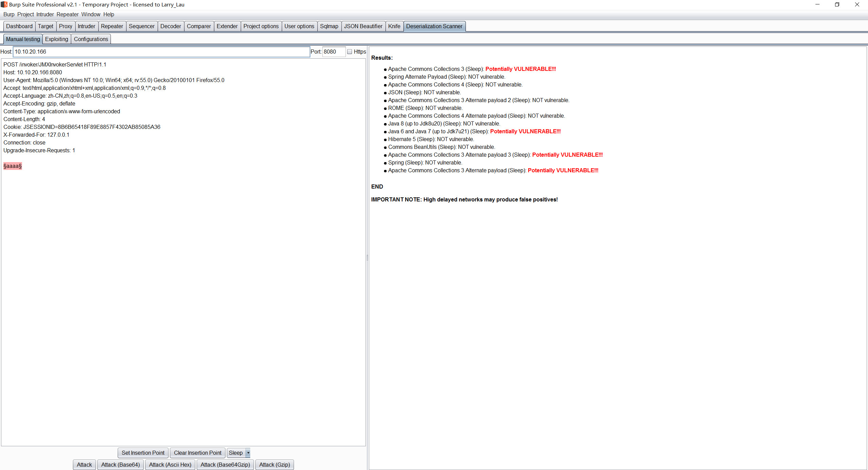
Task: Open the JSON Beautifier tab
Action: click(363, 26)
